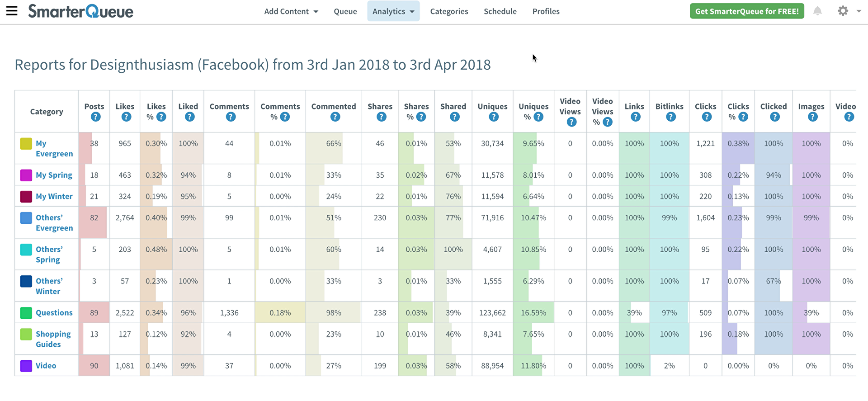Image resolution: width=868 pixels, height=401 pixels.
Task: Click the help icon under Uniques
Action: point(494,117)
